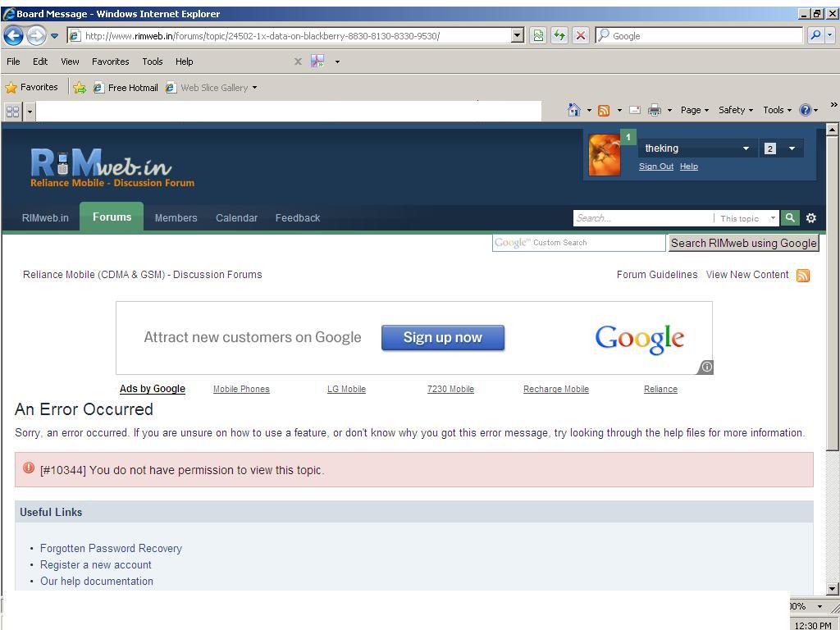840x630 pixels.
Task: Open the search provider dropdown arrow
Action: pos(830,36)
